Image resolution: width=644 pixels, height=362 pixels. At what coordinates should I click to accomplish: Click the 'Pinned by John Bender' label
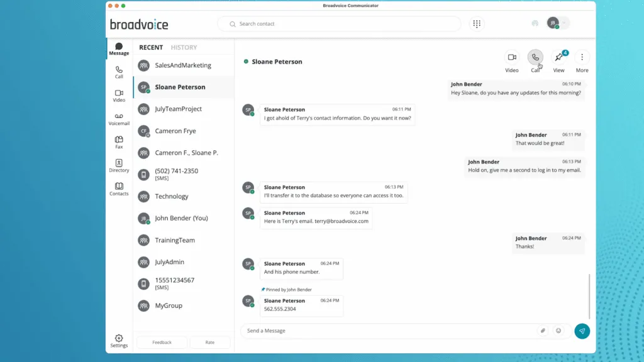(x=287, y=289)
